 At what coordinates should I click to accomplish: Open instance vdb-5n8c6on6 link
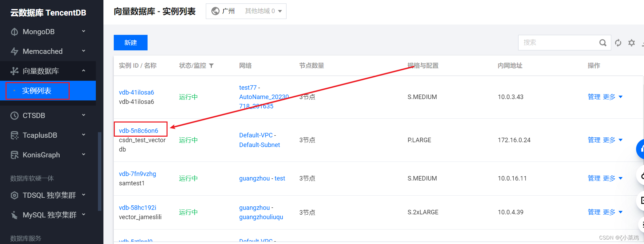pyautogui.click(x=138, y=131)
